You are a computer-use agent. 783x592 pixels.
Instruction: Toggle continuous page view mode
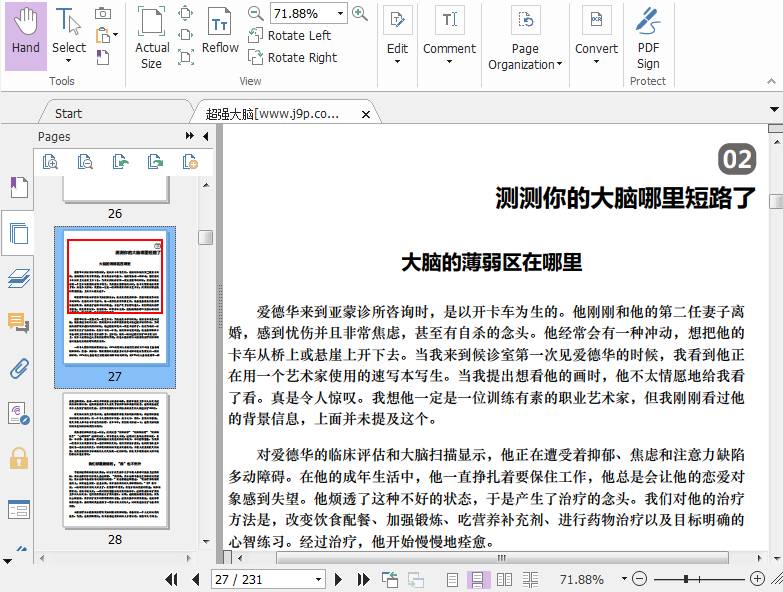click(x=478, y=579)
